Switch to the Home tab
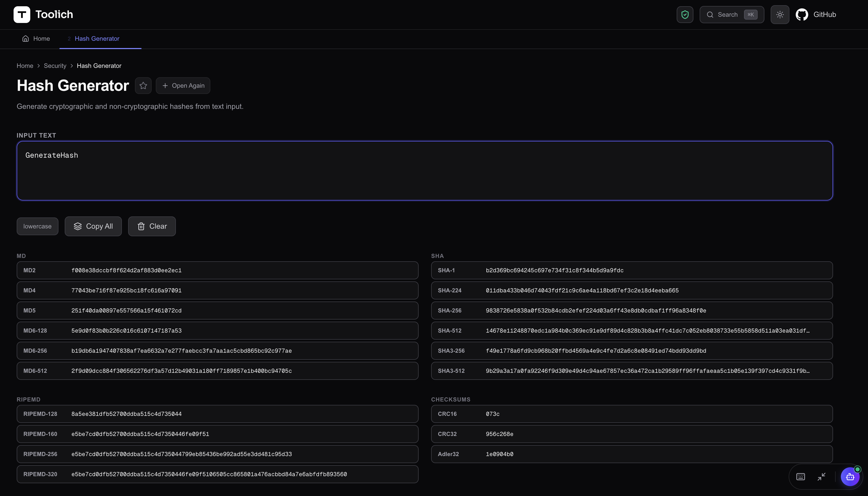Viewport: 868px width, 496px height. point(36,38)
